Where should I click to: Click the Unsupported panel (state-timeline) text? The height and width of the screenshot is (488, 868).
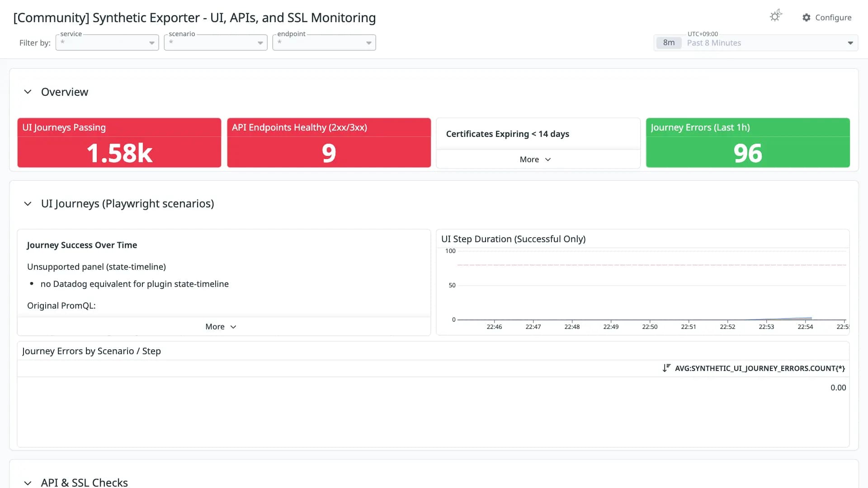(x=96, y=267)
